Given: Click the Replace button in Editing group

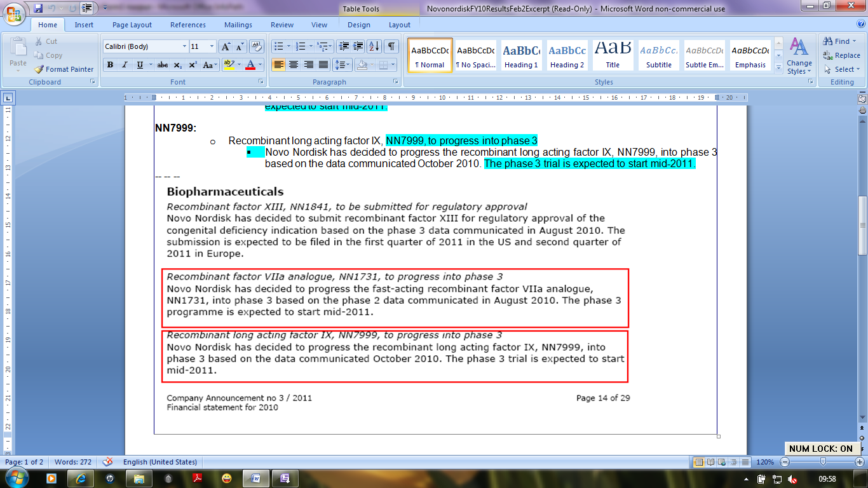Looking at the screenshot, I should 842,55.
